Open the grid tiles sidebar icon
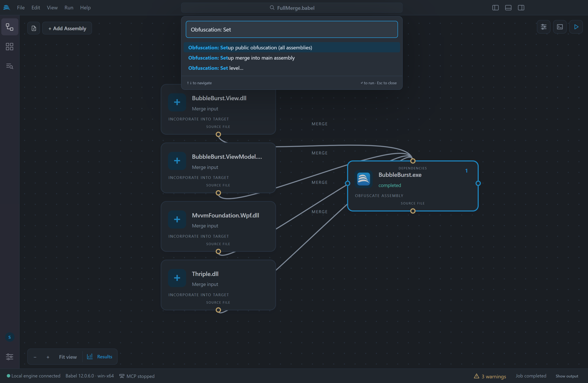 (x=10, y=47)
